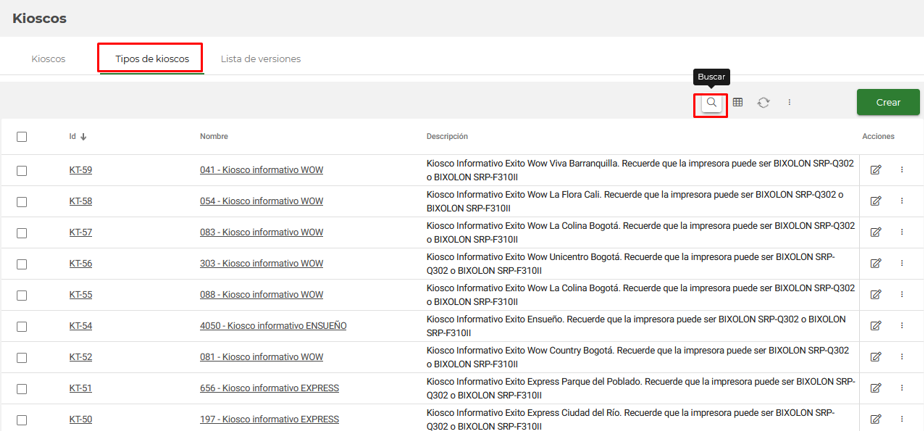The width and height of the screenshot is (924, 431).
Task: Edit kiosk type KT-51
Action: [876, 388]
